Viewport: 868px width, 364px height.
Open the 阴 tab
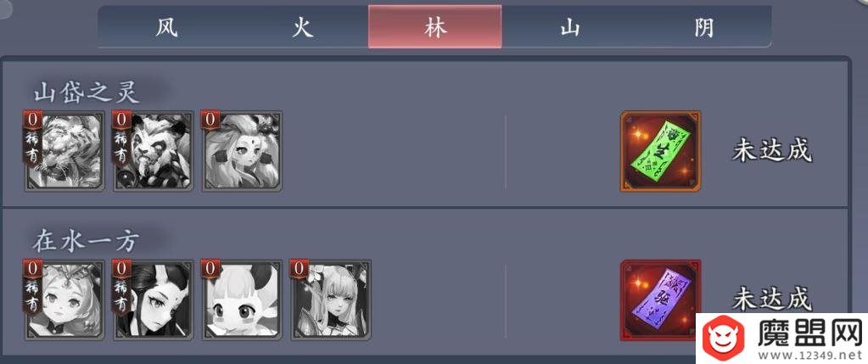pyautogui.click(x=703, y=27)
